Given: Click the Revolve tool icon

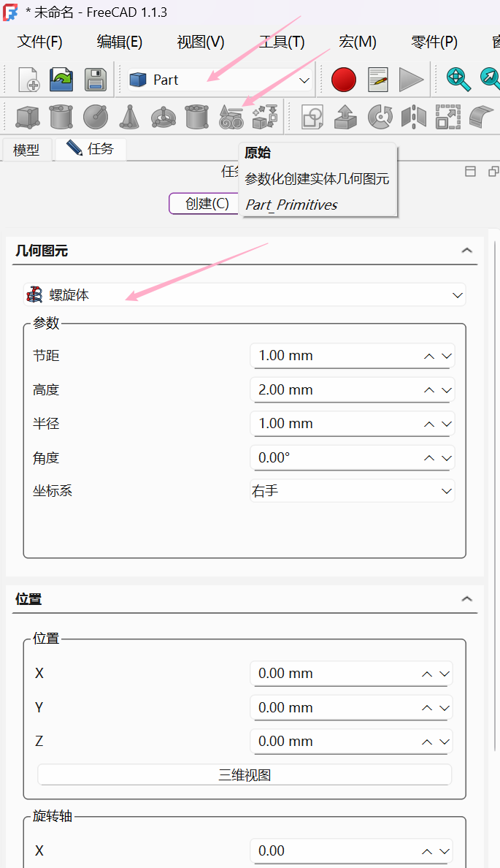Looking at the screenshot, I should (x=380, y=117).
